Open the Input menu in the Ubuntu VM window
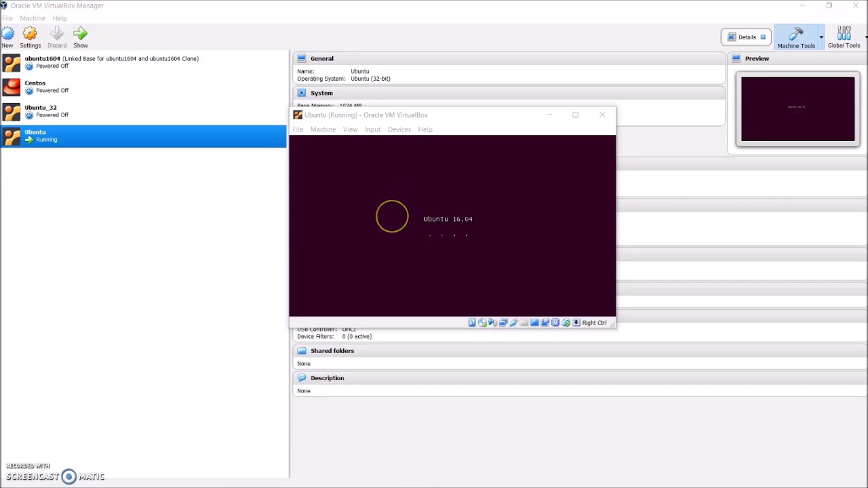The image size is (868, 488). click(372, 129)
